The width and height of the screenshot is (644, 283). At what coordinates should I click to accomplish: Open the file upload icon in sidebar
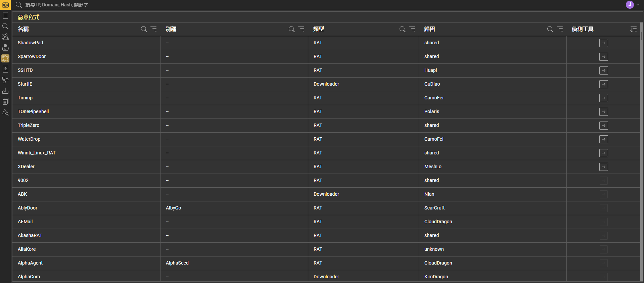5,69
